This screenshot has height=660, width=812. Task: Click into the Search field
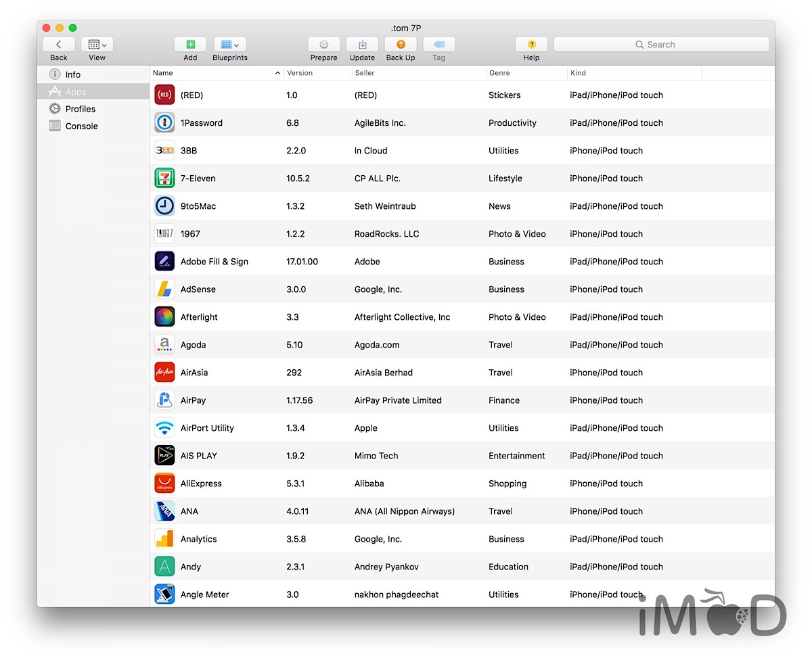(661, 45)
